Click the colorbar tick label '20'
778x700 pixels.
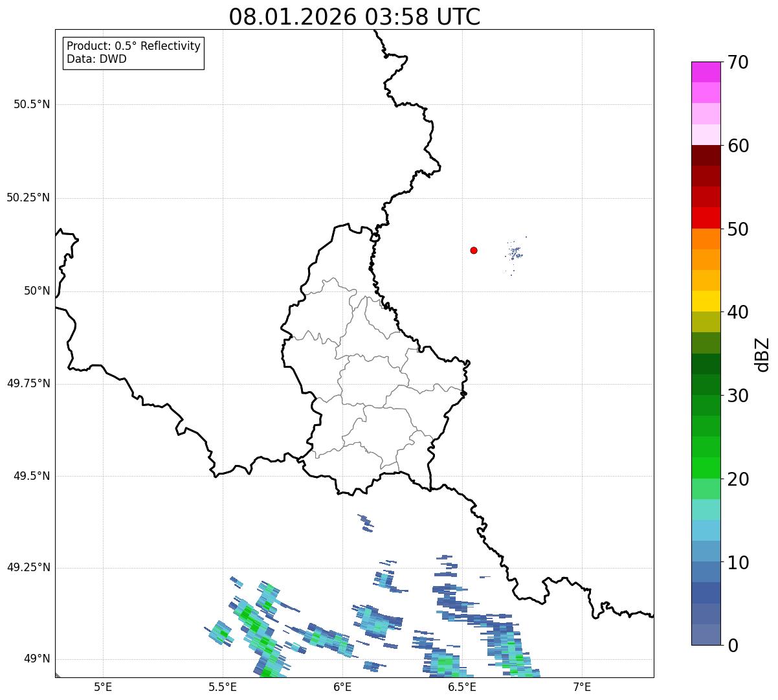click(739, 479)
